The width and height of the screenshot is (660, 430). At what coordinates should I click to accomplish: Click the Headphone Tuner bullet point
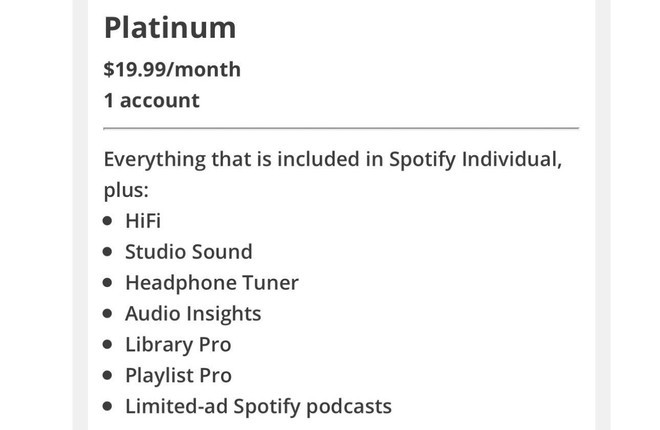point(107,282)
